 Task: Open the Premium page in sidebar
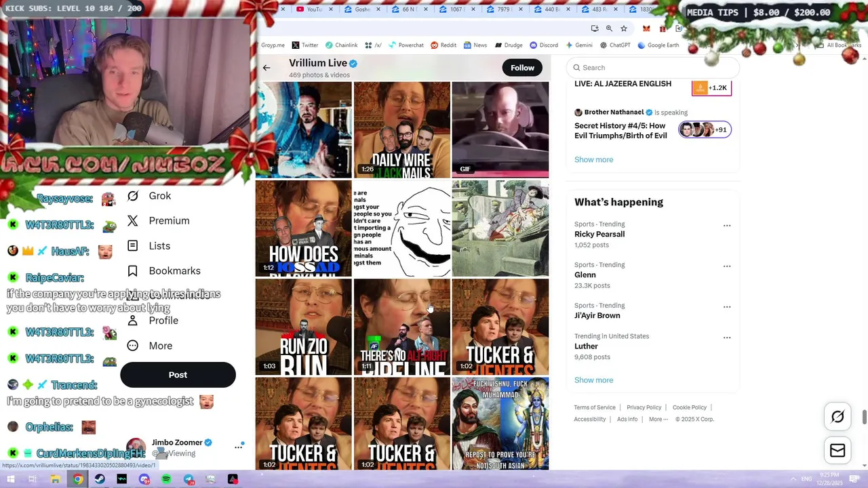tap(159, 221)
